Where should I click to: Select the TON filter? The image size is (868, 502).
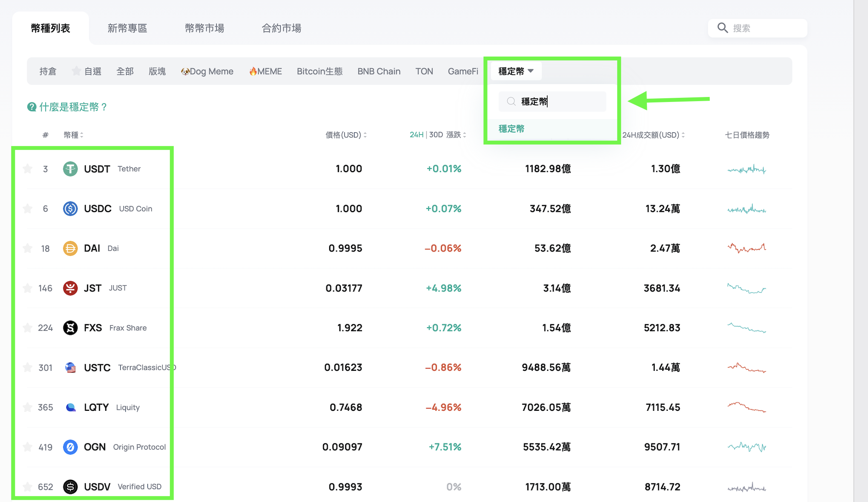424,71
